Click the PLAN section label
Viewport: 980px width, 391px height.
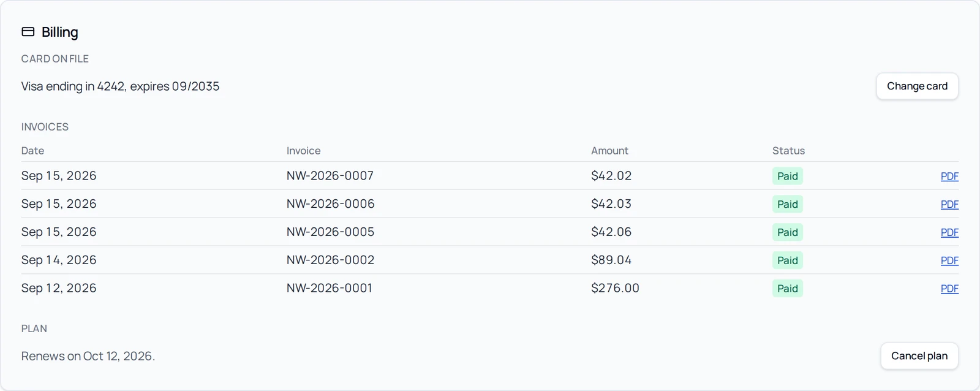pos(34,328)
